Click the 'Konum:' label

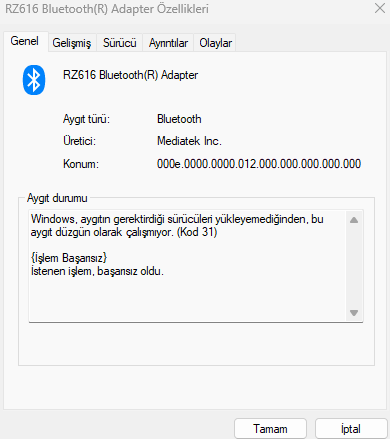[x=81, y=164]
